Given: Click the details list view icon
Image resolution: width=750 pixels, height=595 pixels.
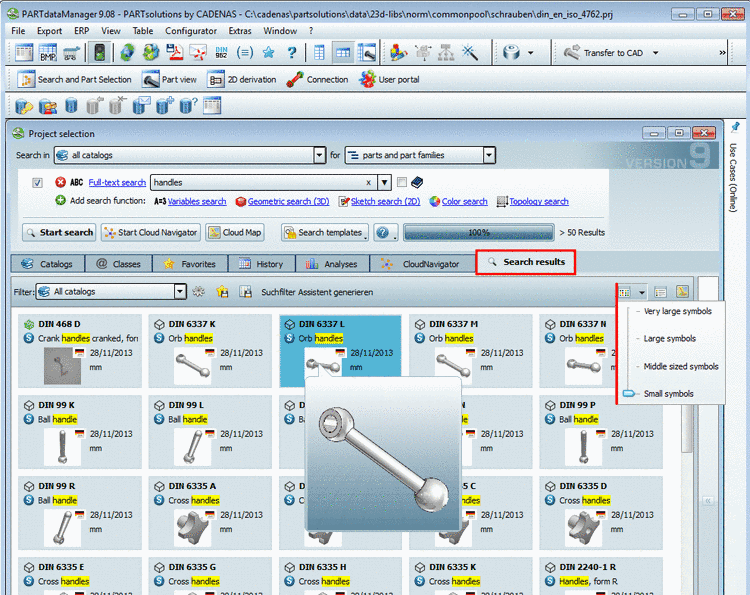Looking at the screenshot, I should [661, 291].
